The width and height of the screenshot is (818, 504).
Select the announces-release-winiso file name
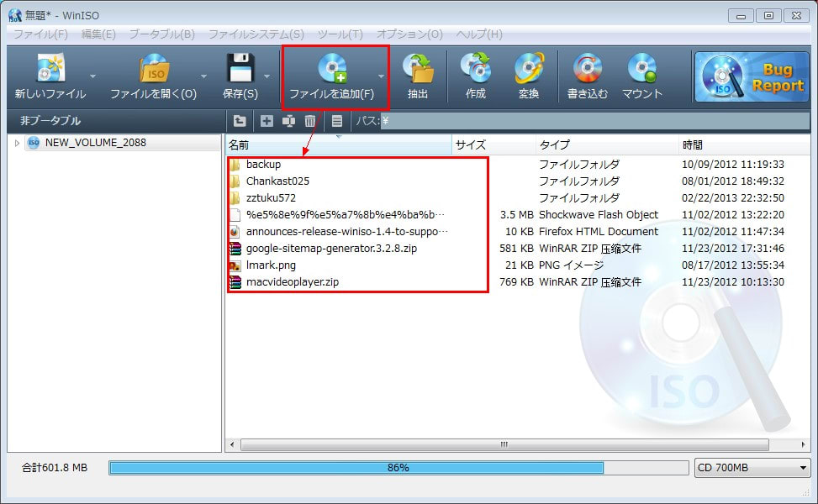pos(347,231)
